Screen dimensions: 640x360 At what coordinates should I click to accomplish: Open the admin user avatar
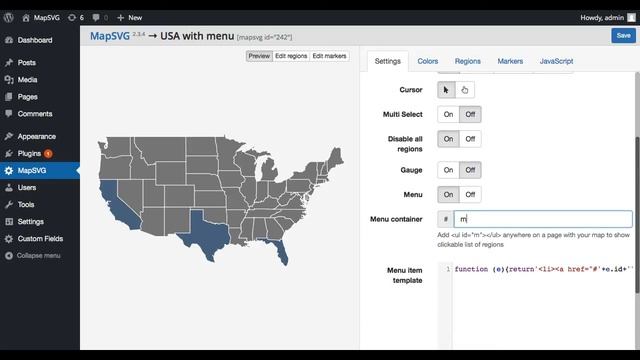click(631, 18)
